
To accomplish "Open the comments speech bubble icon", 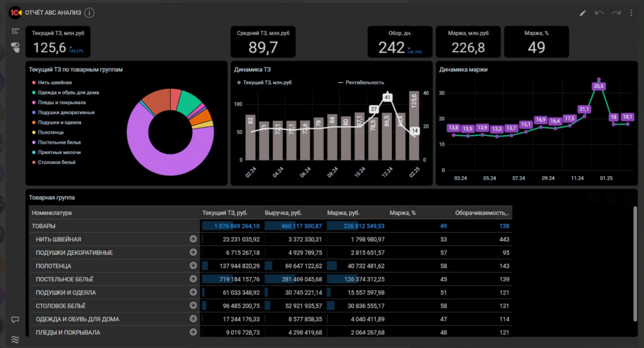I will point(15,320).
